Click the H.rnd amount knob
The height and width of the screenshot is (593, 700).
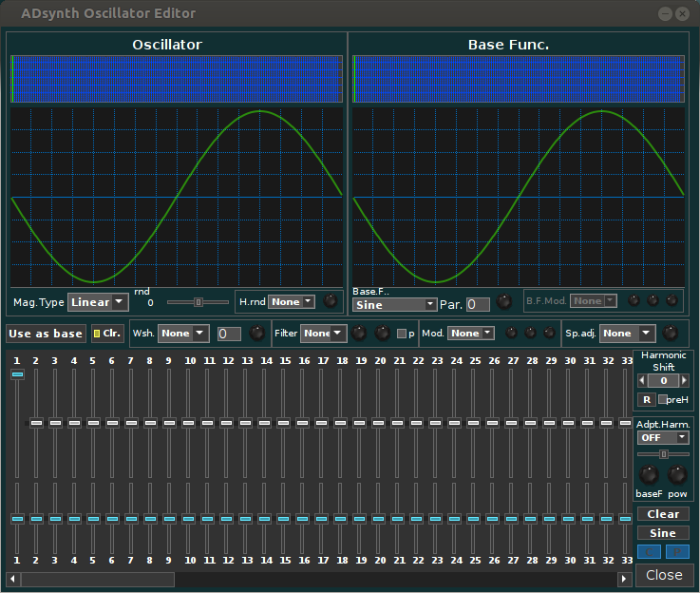click(x=330, y=301)
